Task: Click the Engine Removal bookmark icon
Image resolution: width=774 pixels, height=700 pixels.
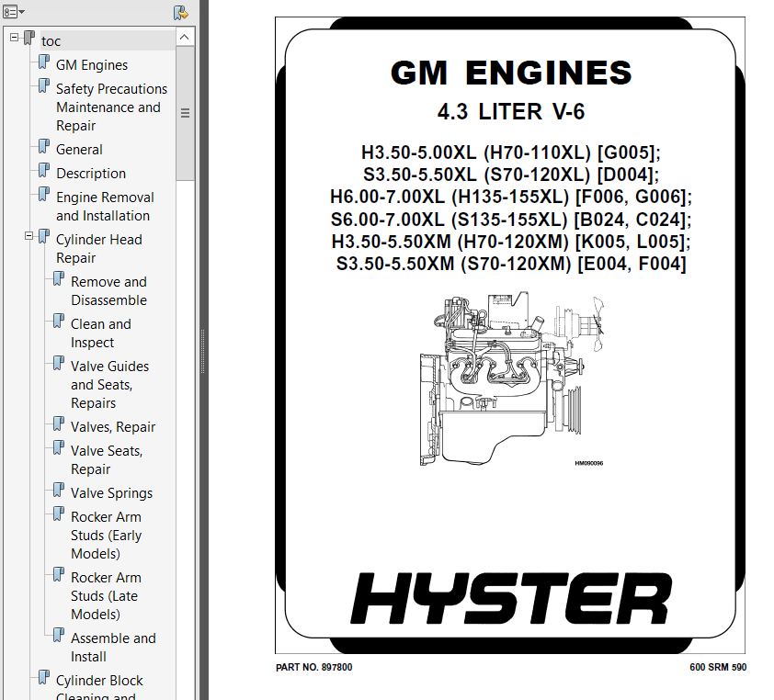Action: pyautogui.click(x=44, y=194)
